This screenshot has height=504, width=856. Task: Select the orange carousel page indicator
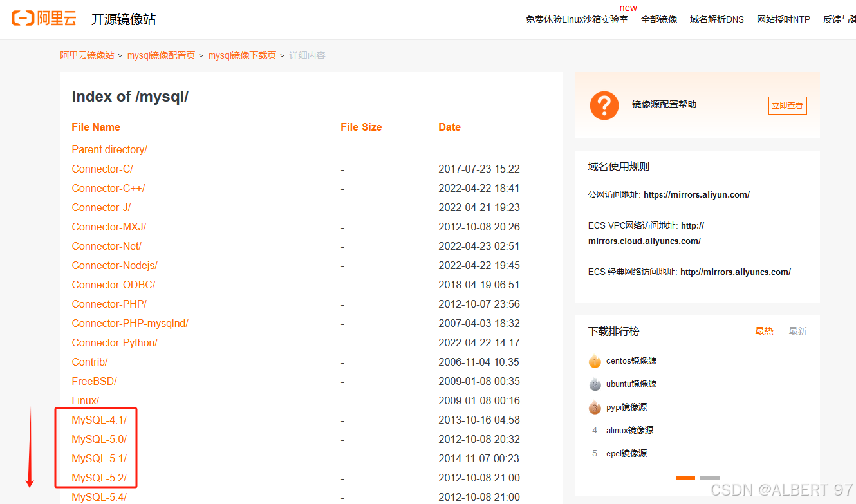(685, 478)
